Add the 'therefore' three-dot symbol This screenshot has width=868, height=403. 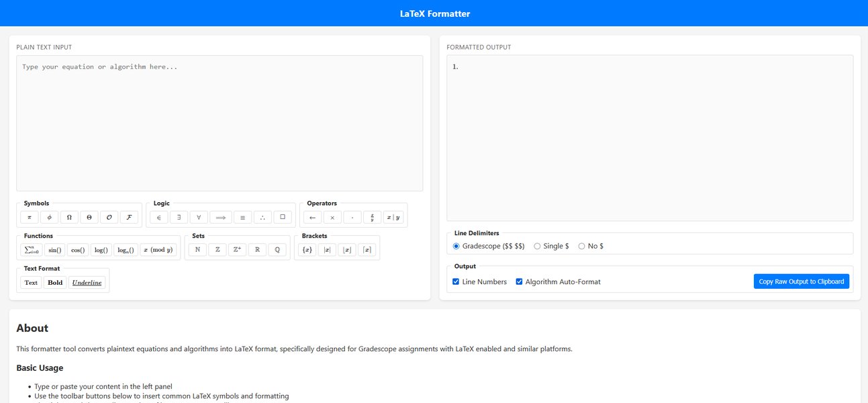click(x=262, y=218)
